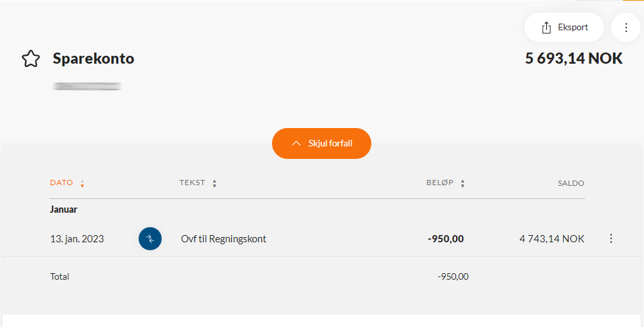Sort transactions by TEKST column
This screenshot has width=644, height=327.
192,183
